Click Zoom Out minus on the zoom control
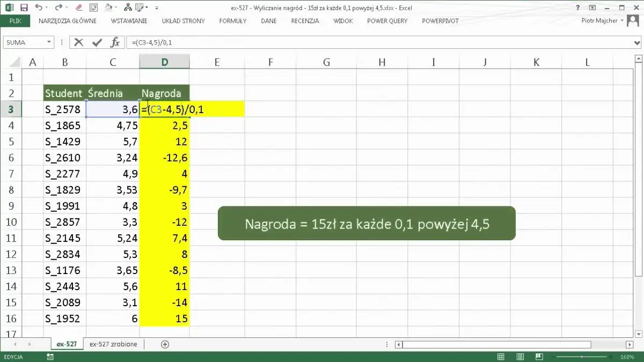Screen dimensions: 644x362 pos(553,356)
